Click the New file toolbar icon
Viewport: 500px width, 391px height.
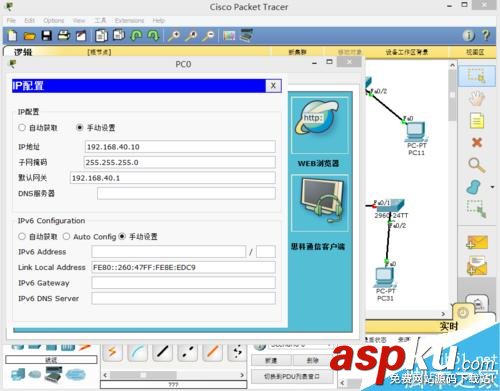(x=12, y=35)
